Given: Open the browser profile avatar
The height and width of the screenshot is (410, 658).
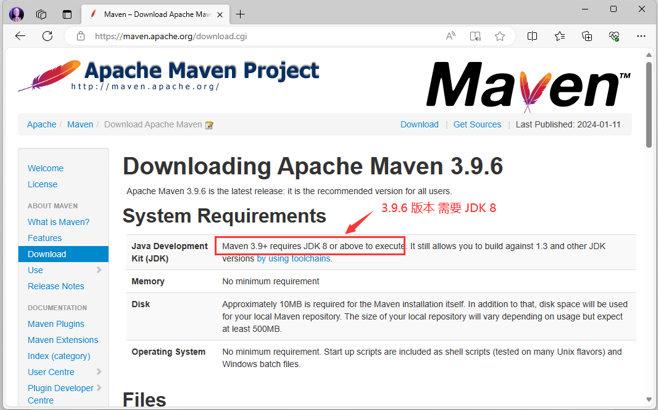Looking at the screenshot, I should pyautogui.click(x=16, y=14).
